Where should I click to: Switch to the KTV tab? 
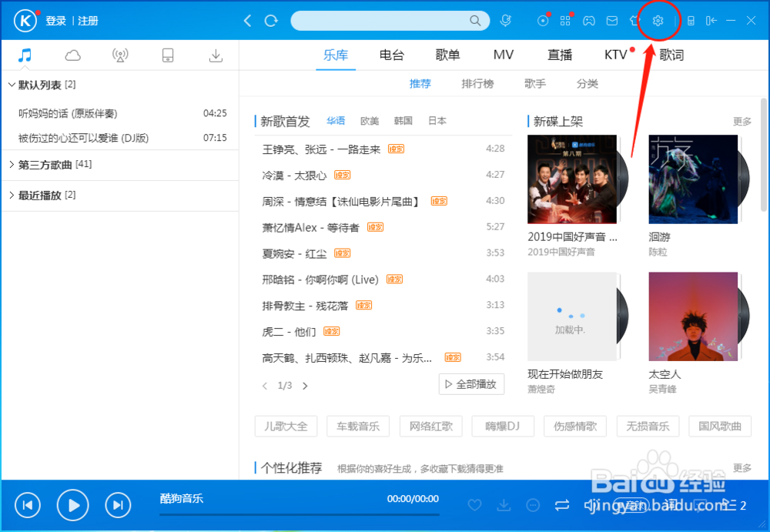(x=616, y=55)
